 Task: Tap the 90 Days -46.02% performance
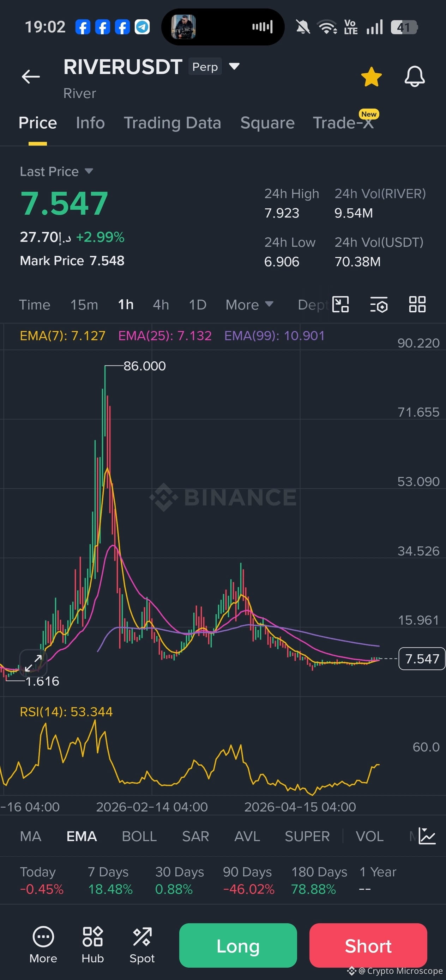249,880
